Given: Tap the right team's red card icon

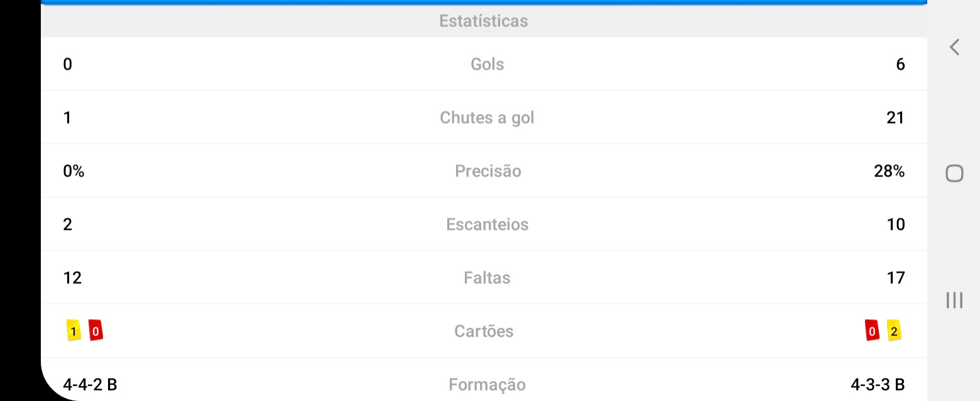Looking at the screenshot, I should pyautogui.click(x=872, y=331).
